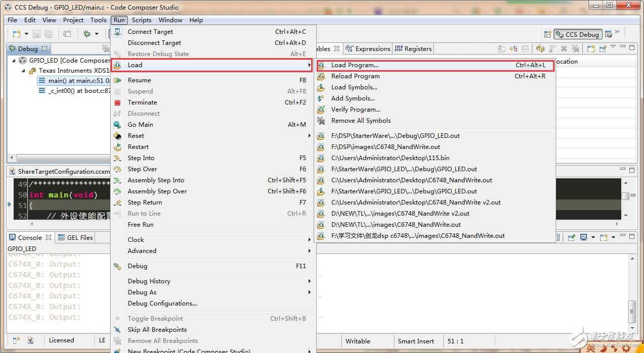Click the Verify Program icon in submenu
644x353 pixels.
(321, 110)
